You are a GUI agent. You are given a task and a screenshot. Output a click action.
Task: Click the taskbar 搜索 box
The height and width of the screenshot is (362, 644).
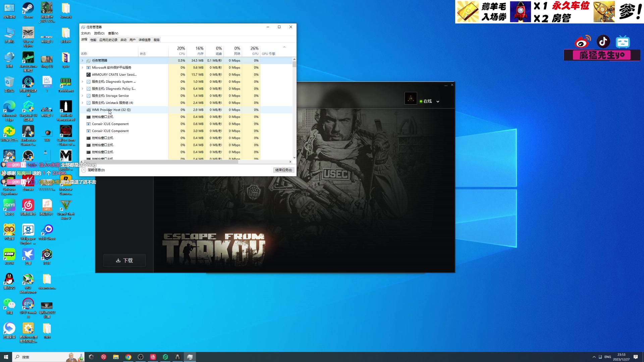(48, 357)
